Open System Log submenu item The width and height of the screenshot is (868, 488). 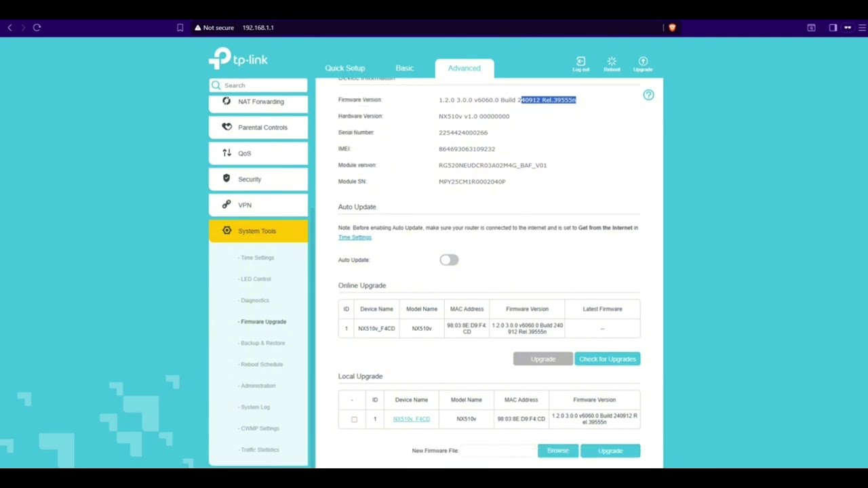click(x=254, y=407)
